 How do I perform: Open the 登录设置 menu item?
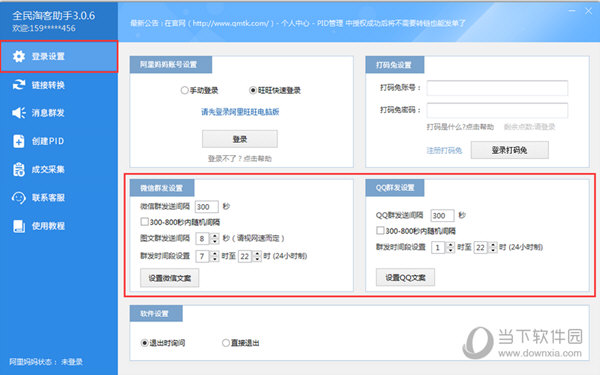pyautogui.click(x=59, y=57)
